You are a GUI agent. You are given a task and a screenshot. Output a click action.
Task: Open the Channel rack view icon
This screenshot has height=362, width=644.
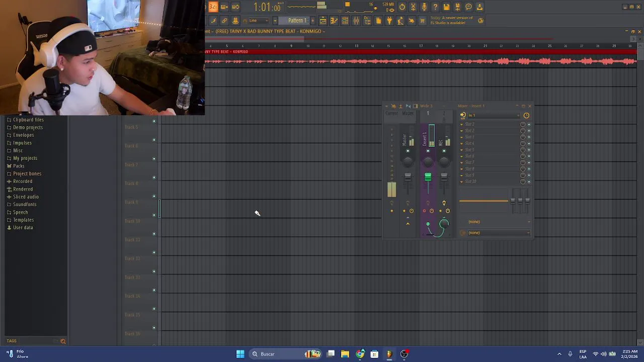[345, 21]
